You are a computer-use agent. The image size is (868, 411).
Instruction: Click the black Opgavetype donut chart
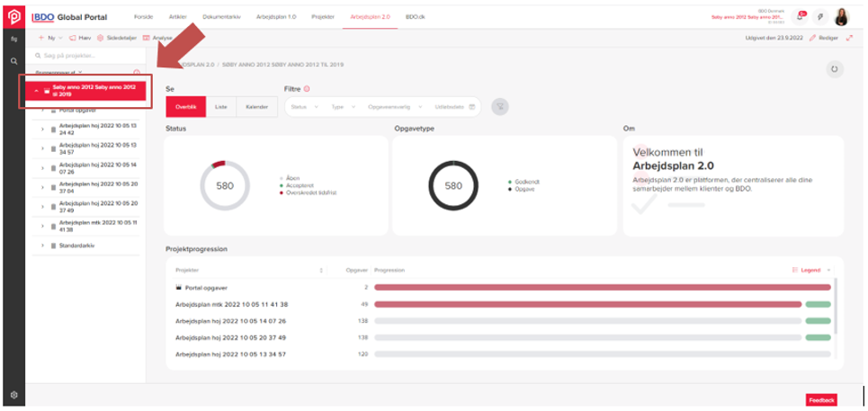click(453, 186)
